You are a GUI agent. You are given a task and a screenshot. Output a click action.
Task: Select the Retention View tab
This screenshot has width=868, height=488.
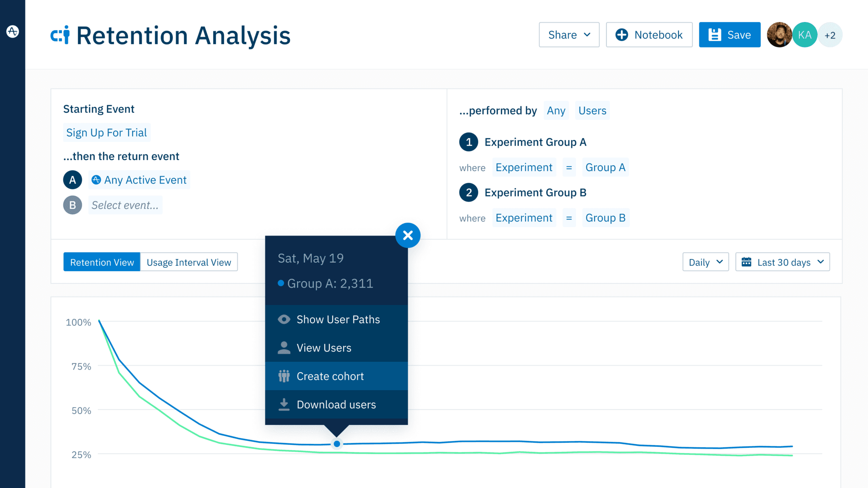tap(101, 262)
